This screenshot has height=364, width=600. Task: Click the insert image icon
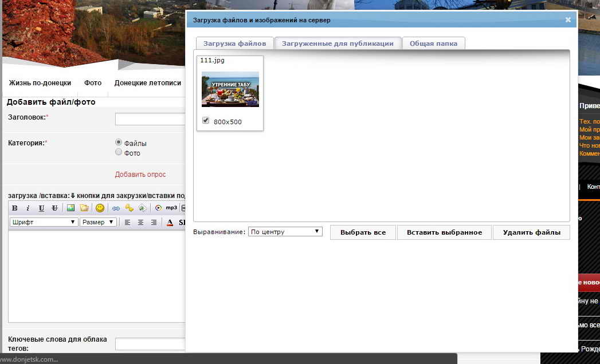[71, 208]
